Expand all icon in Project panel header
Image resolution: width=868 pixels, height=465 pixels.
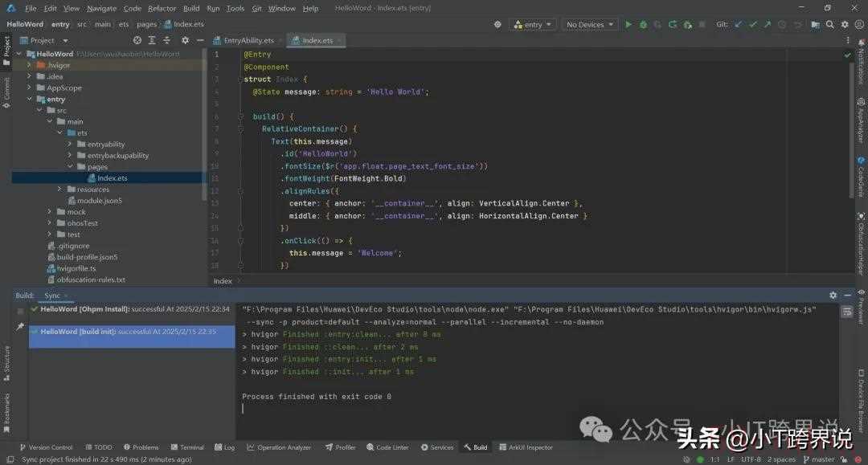[152, 40]
